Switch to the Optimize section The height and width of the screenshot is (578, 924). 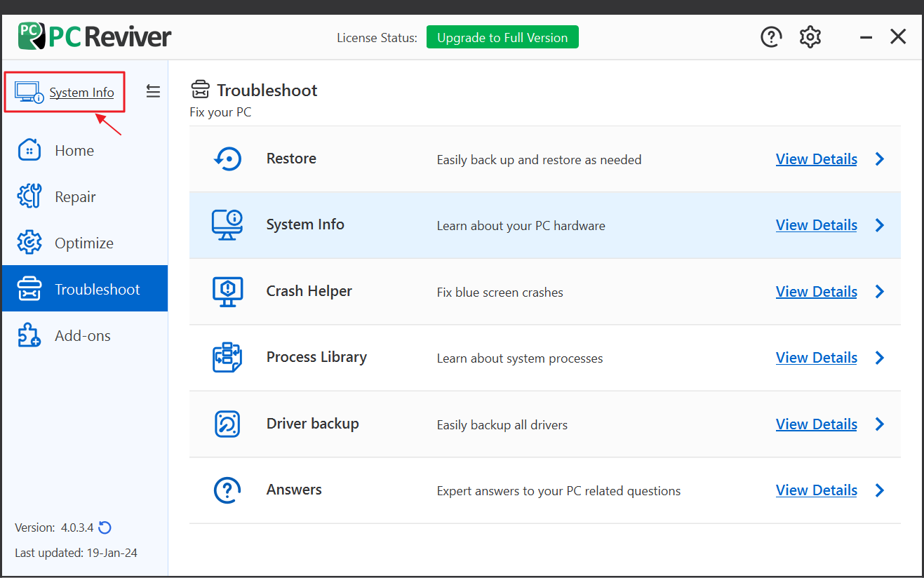pyautogui.click(x=83, y=243)
